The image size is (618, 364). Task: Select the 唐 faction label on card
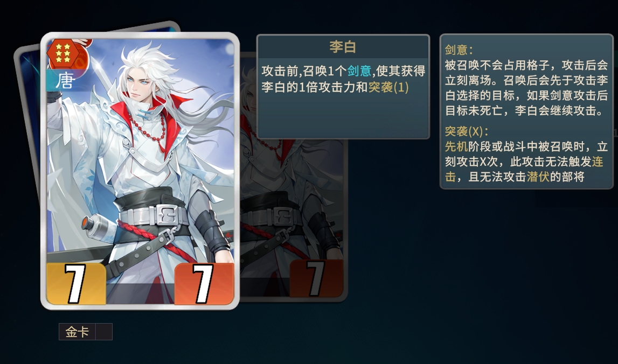coord(65,80)
